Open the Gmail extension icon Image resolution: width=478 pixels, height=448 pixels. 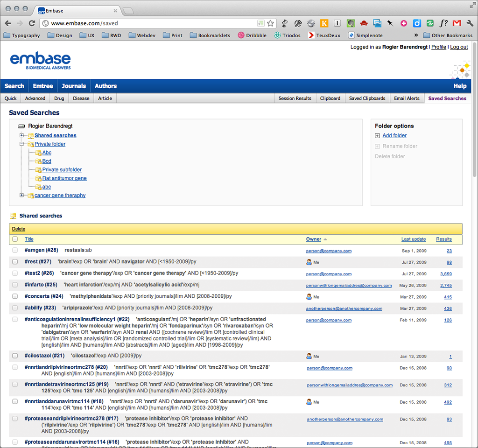pyautogui.click(x=457, y=23)
